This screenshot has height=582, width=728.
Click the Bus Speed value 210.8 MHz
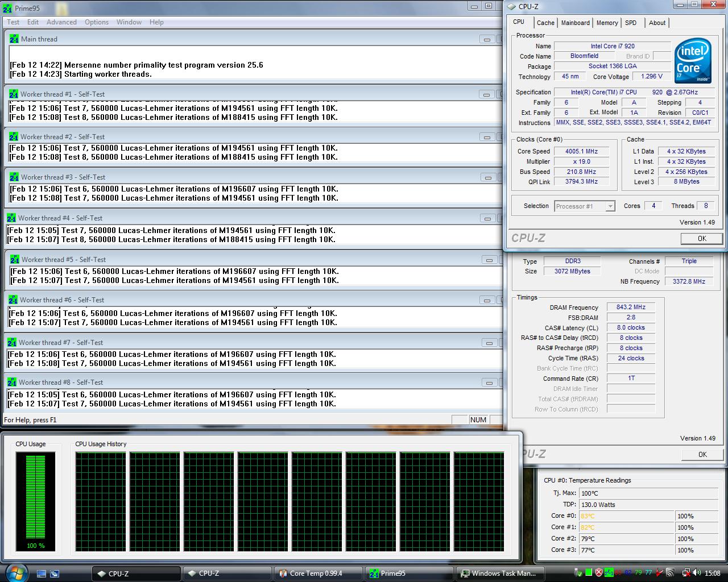pyautogui.click(x=581, y=172)
